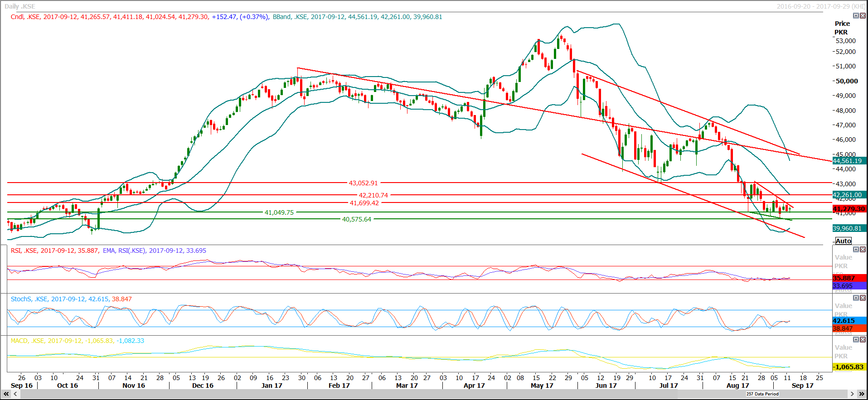Jump to latest data with double-right arrow

pos(862,394)
